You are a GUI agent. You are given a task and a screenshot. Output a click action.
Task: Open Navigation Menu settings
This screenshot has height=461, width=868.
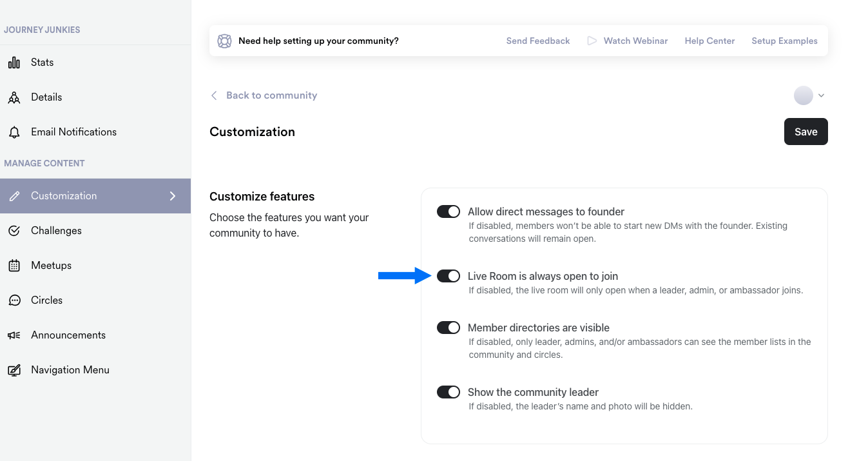95,370
